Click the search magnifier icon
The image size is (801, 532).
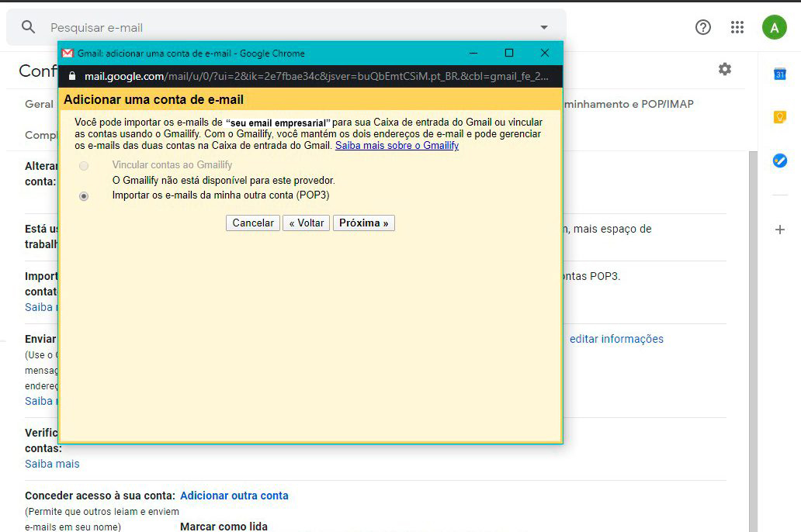click(x=29, y=27)
